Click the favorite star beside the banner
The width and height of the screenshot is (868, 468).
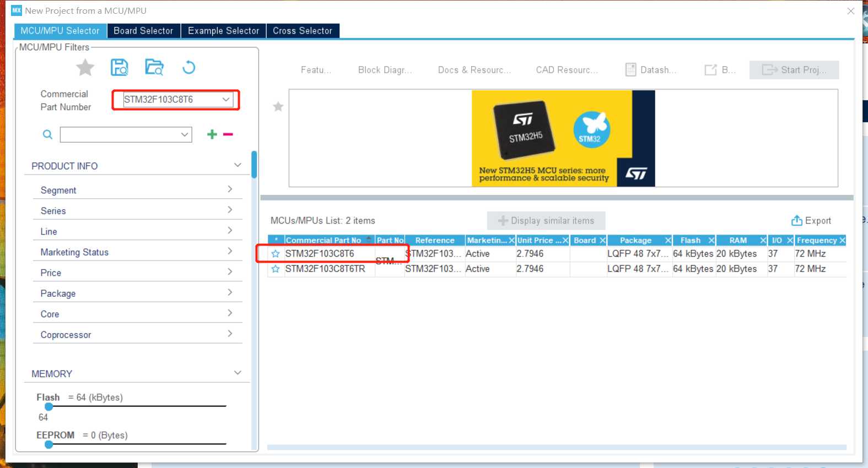pos(278,106)
